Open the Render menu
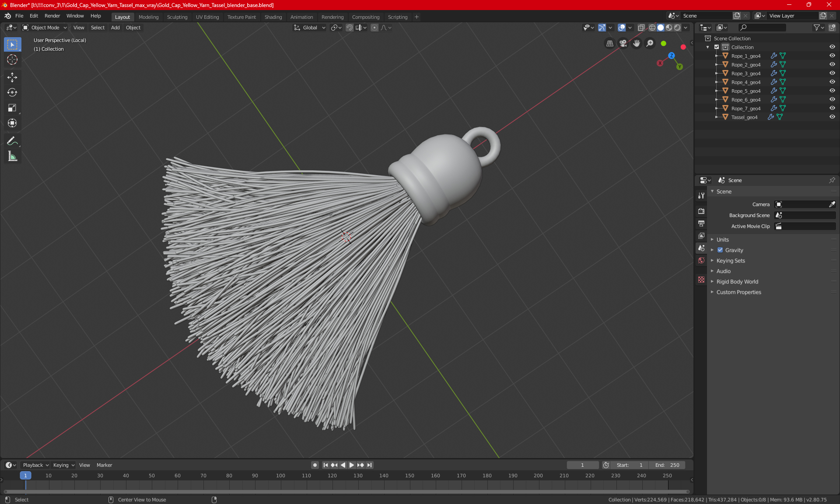 click(x=52, y=16)
